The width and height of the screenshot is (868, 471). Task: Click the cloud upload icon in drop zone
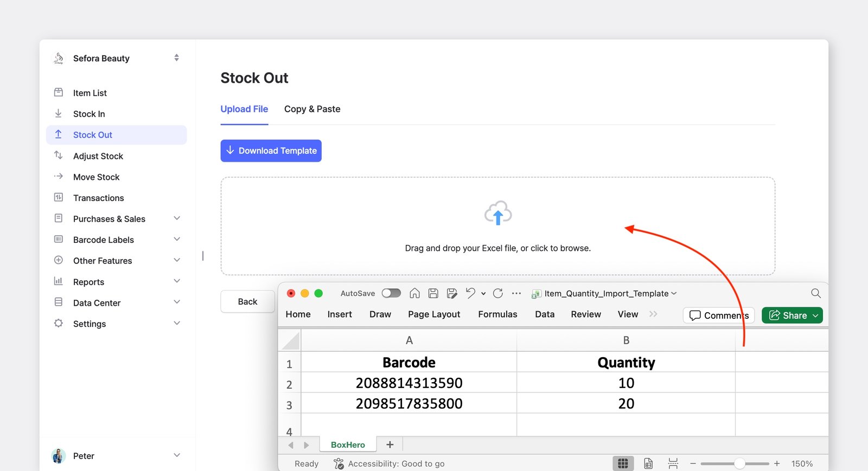tap(498, 213)
